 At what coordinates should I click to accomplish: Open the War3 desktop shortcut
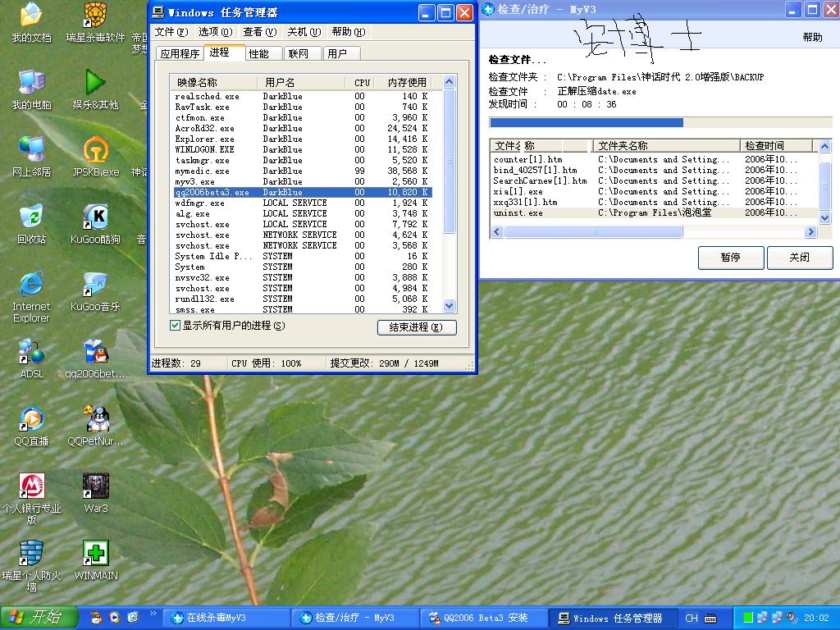click(96, 487)
